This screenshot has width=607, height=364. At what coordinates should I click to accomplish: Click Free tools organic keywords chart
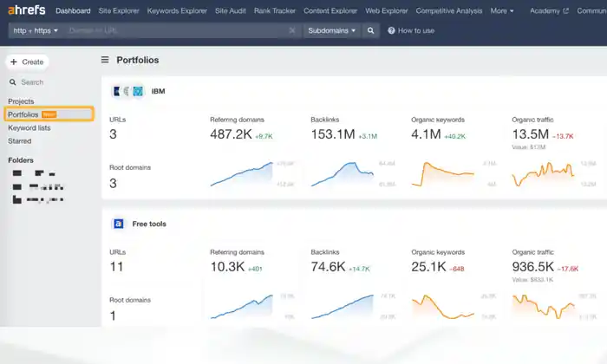coord(443,306)
